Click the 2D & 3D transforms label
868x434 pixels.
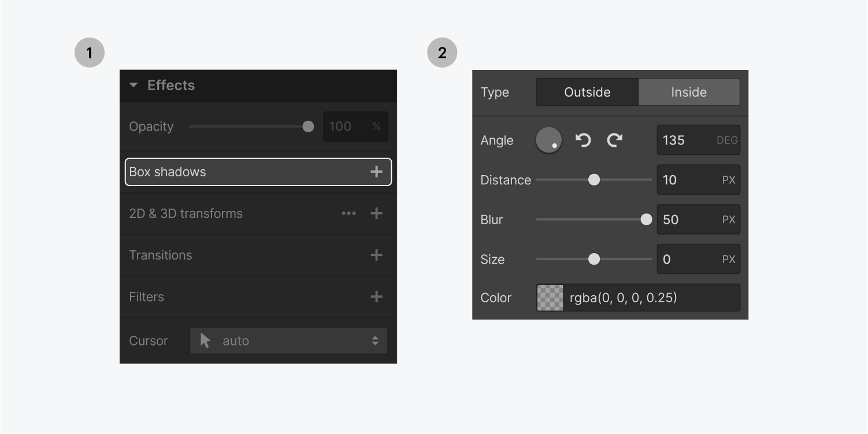tap(185, 213)
